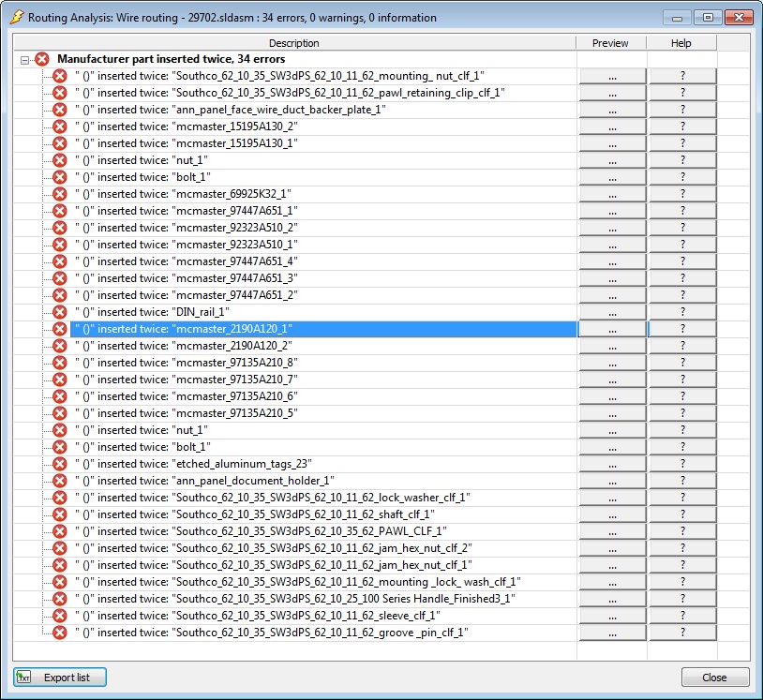Image resolution: width=763 pixels, height=700 pixels.
Task: Click error icon of DIN_rail_1 row
Action: [60, 312]
